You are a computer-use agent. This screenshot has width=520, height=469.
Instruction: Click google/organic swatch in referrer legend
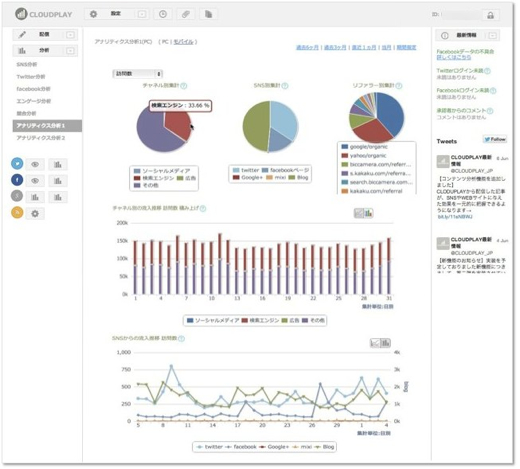[345, 147]
